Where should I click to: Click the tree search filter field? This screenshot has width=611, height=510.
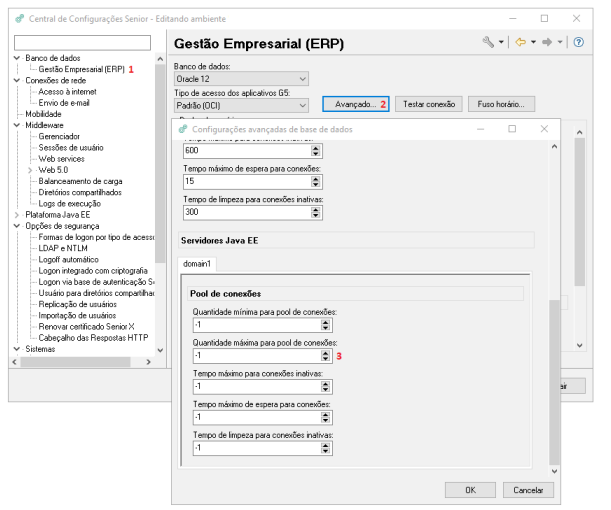coord(82,43)
